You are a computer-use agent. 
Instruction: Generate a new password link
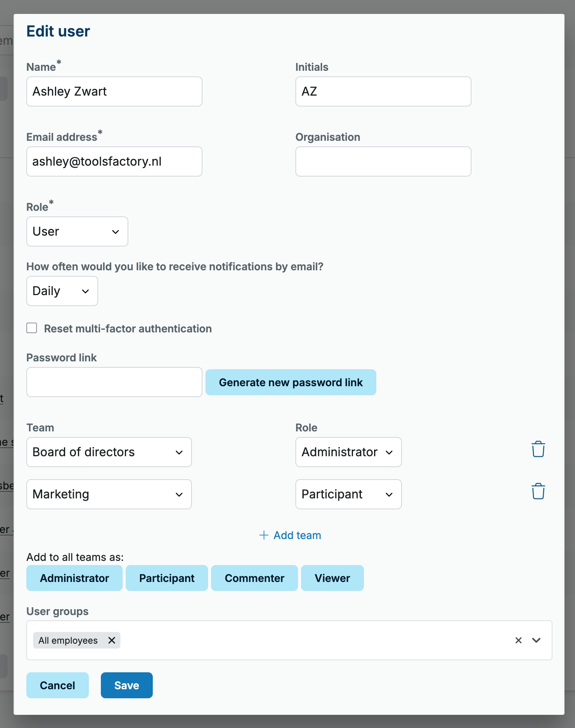(x=291, y=382)
